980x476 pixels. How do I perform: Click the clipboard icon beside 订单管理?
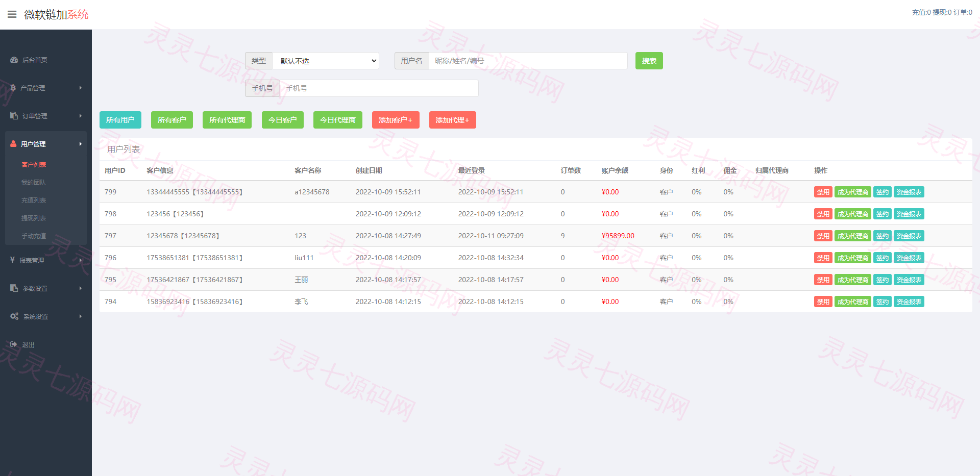14,116
